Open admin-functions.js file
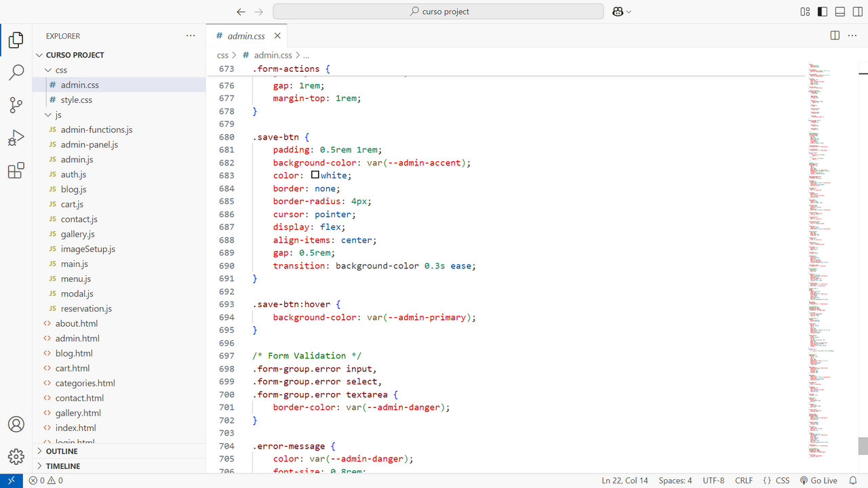 click(x=119, y=129)
